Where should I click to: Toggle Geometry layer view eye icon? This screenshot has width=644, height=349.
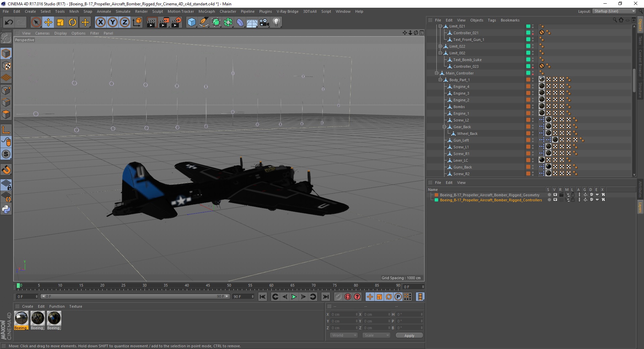coord(555,195)
